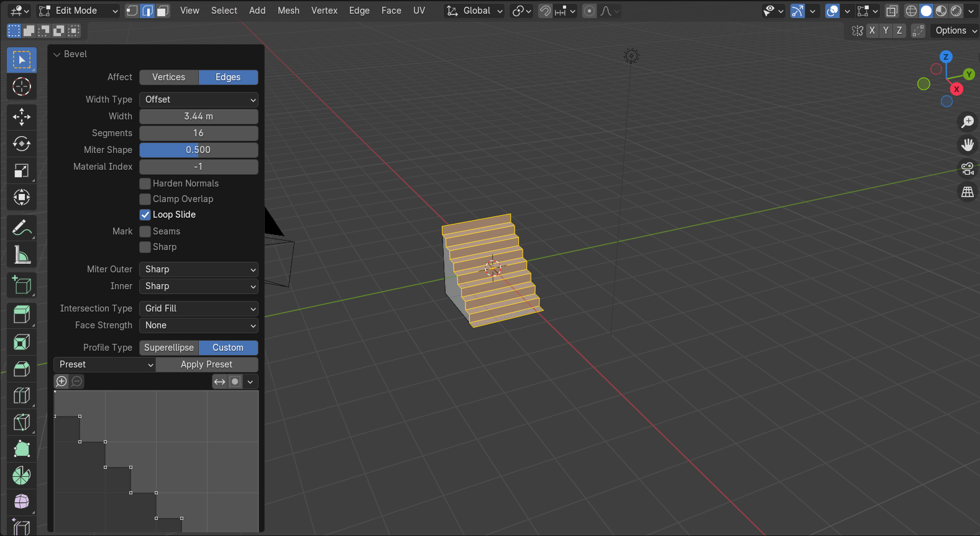Choose the Rotate tool
Screen dimensions: 980x536
pyautogui.click(x=22, y=144)
